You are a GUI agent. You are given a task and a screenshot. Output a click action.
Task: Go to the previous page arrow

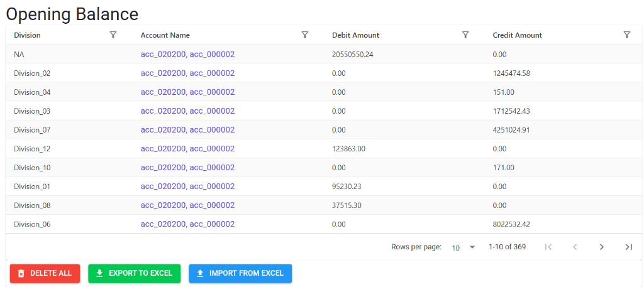coord(575,247)
